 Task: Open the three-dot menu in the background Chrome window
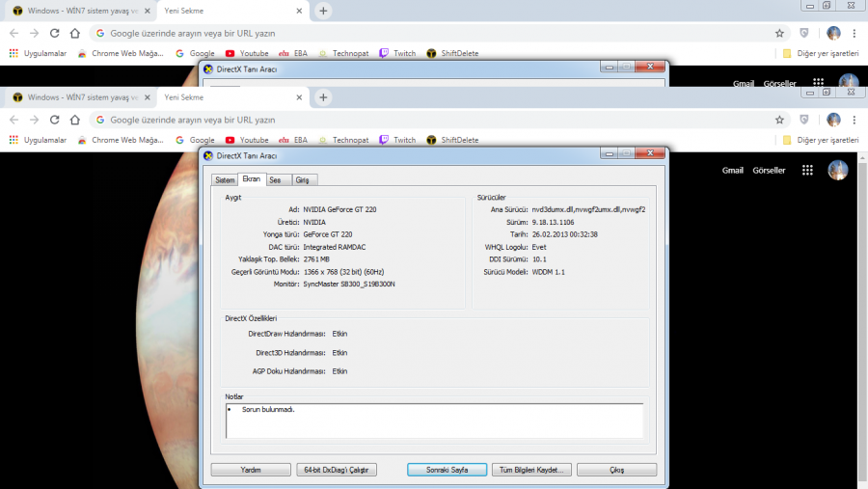pos(854,33)
